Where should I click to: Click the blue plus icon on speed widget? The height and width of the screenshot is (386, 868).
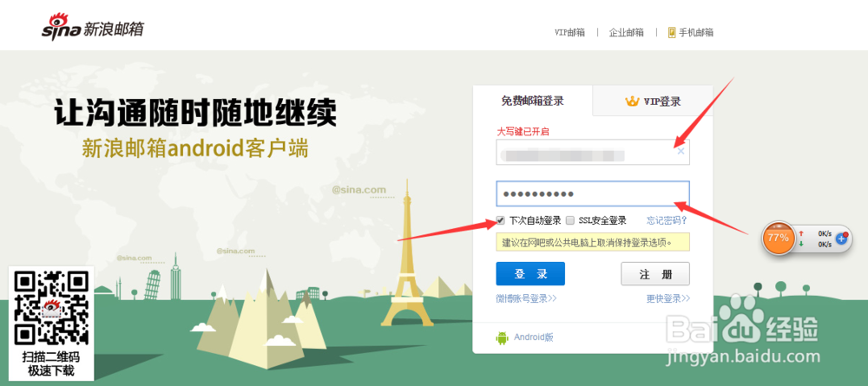[841, 239]
